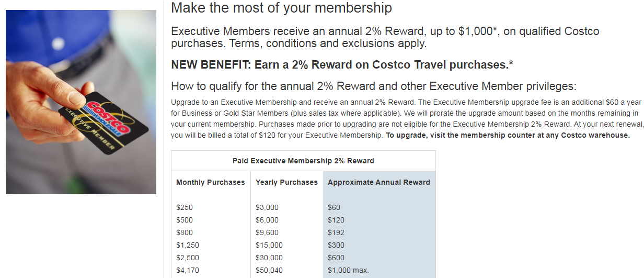Select the 'Monthly Purchases' column header
The width and height of the screenshot is (644, 278).
pos(210,183)
